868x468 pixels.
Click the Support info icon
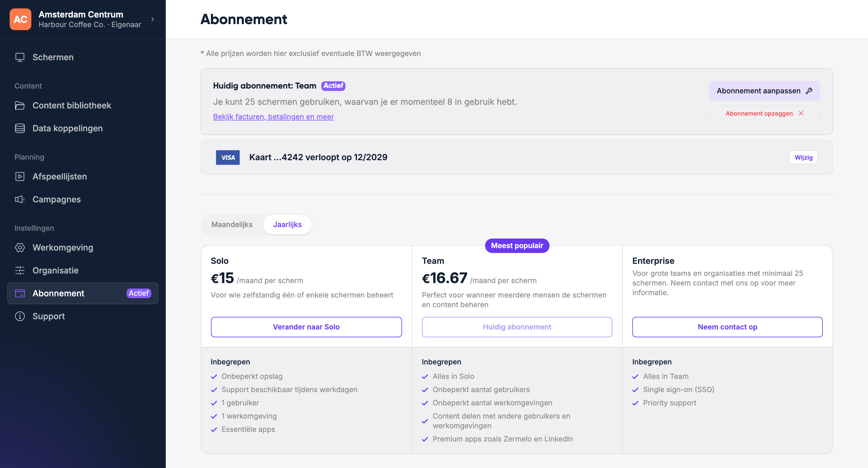click(x=20, y=316)
